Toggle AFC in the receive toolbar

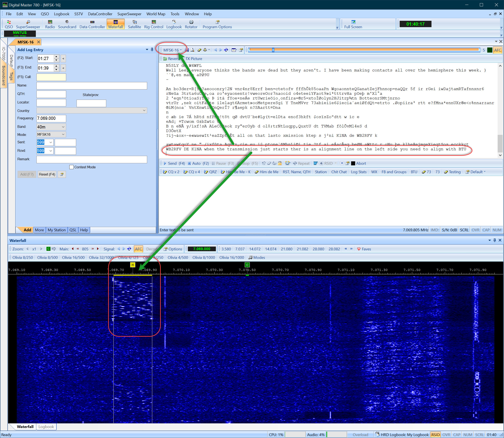498,50
